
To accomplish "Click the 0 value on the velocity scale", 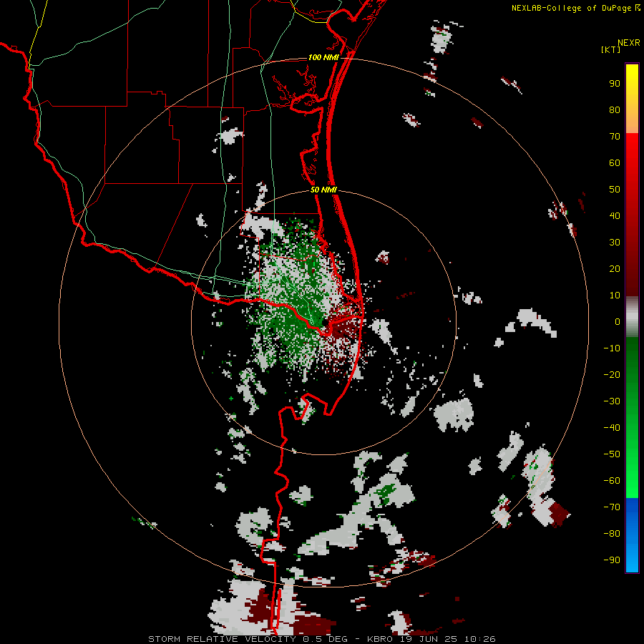I will [x=618, y=321].
